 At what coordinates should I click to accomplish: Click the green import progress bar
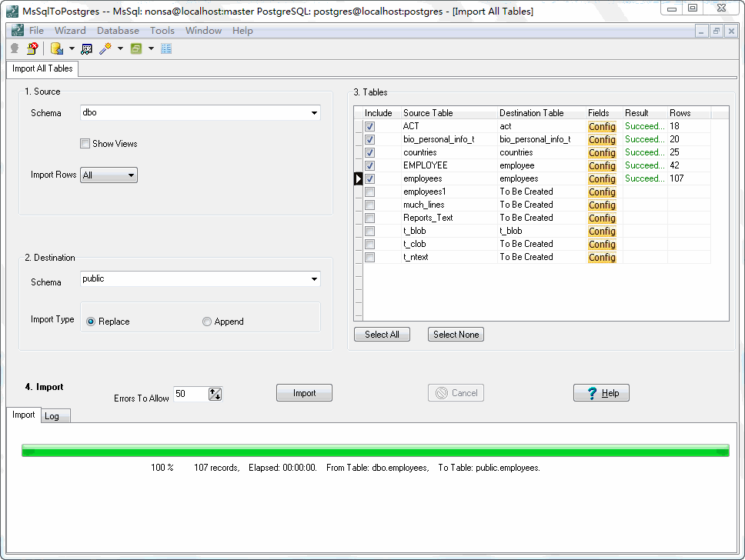[x=376, y=450]
